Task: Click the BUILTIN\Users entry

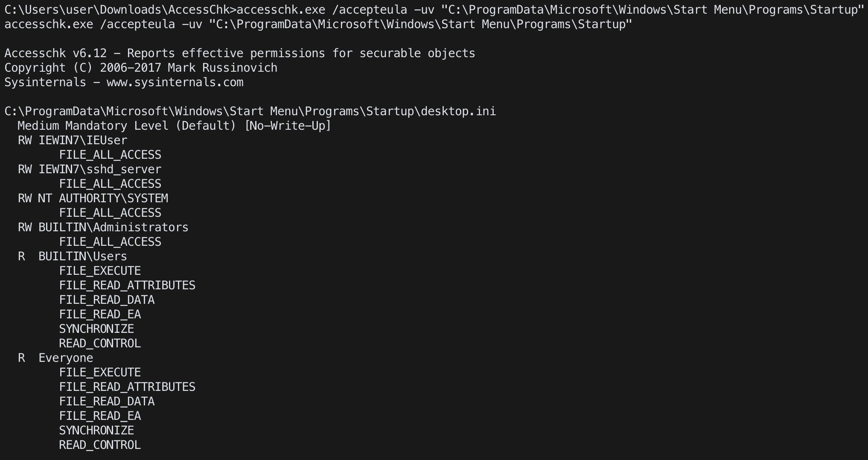Action: point(83,256)
